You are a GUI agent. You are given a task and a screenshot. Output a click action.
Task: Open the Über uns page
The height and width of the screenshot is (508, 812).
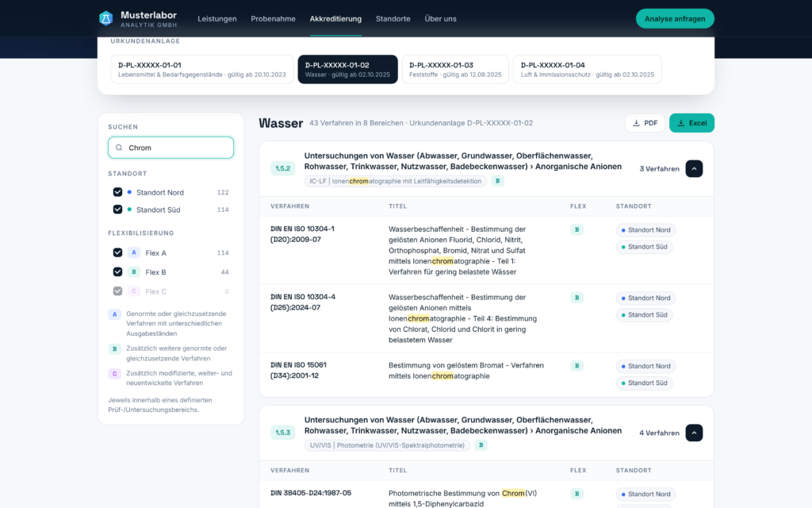(441, 19)
